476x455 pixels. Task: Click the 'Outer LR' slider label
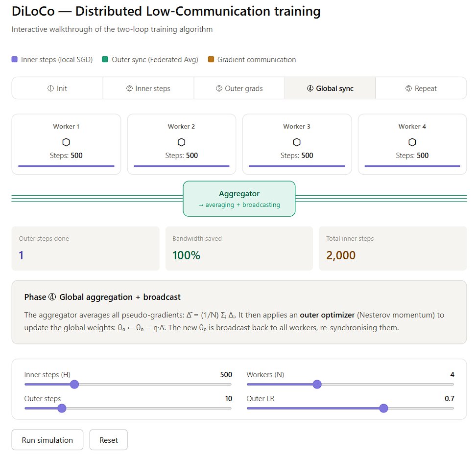point(261,399)
